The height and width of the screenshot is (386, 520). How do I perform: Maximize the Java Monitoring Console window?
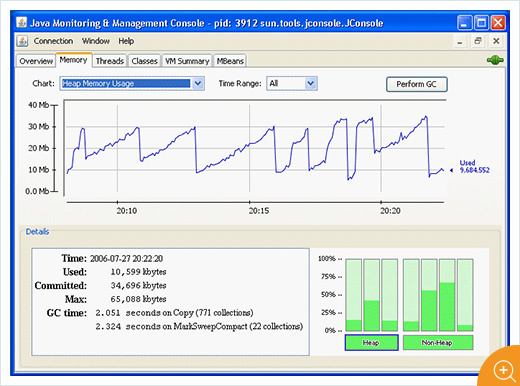481,23
